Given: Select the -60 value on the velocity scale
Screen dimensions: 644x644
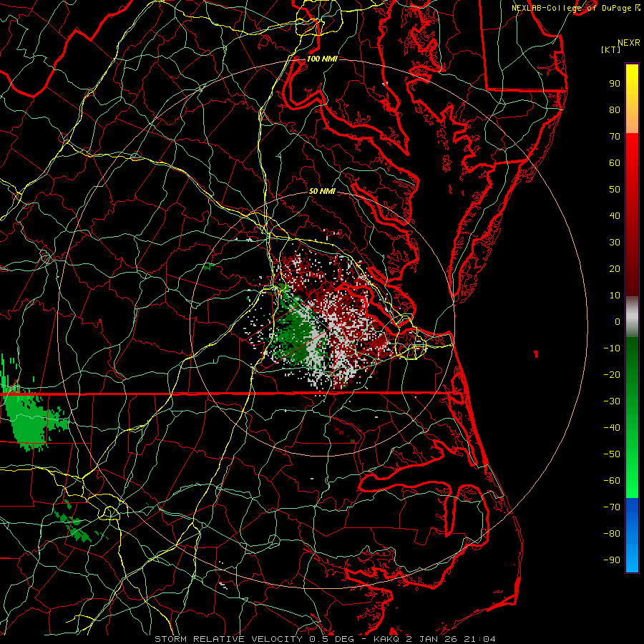Looking at the screenshot, I should [612, 481].
